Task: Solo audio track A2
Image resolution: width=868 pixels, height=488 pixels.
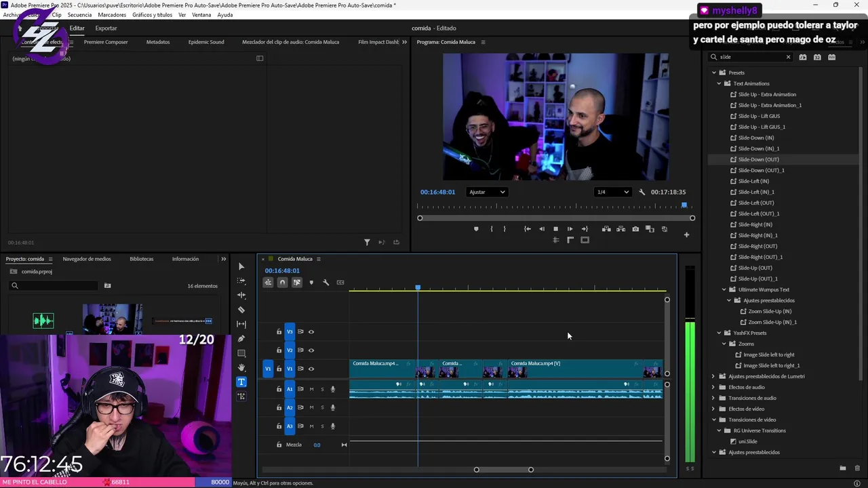Action: coord(322,407)
